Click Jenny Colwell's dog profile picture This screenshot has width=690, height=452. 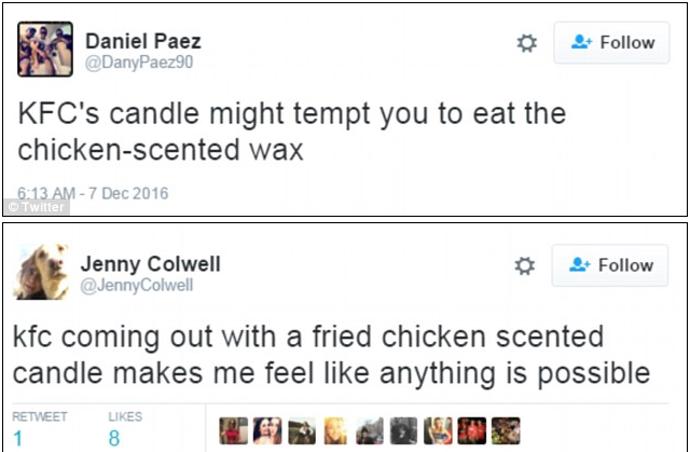click(41, 272)
